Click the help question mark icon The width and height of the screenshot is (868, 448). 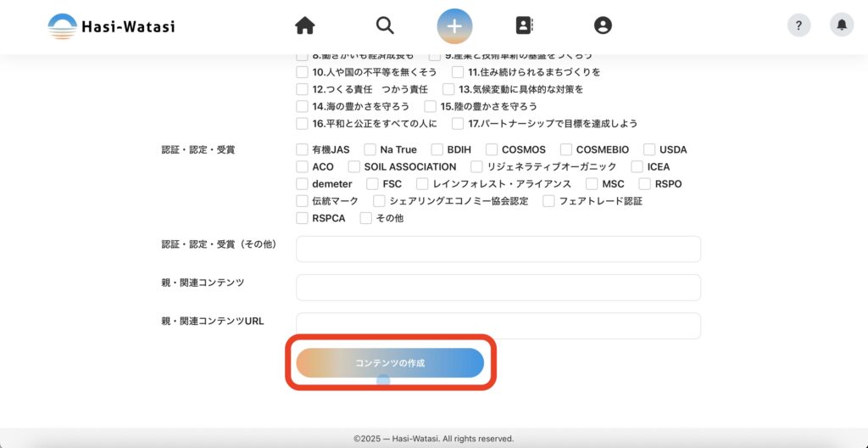tap(798, 25)
